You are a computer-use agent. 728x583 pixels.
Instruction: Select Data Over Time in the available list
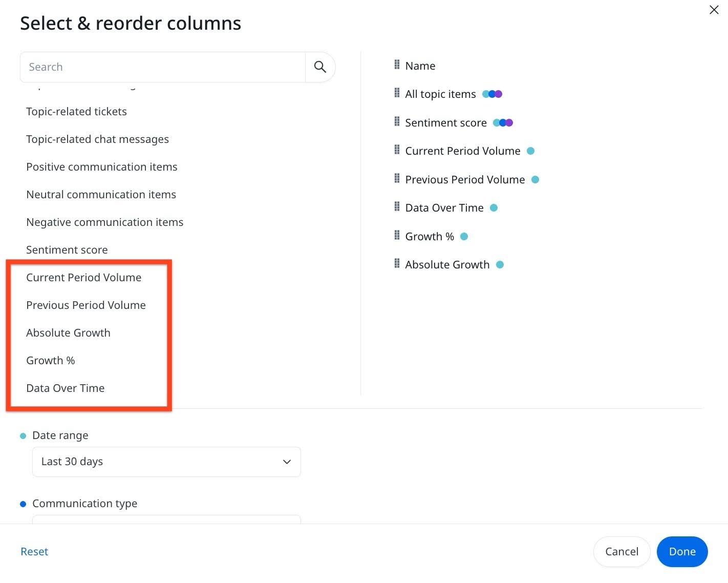point(65,388)
